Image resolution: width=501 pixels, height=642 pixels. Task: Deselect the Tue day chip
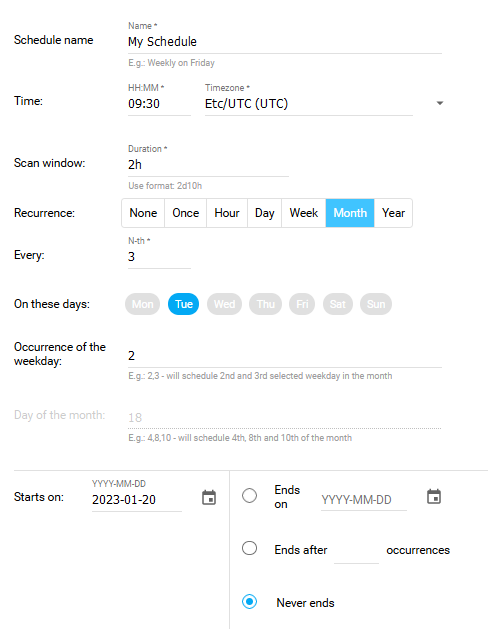pyautogui.click(x=183, y=304)
